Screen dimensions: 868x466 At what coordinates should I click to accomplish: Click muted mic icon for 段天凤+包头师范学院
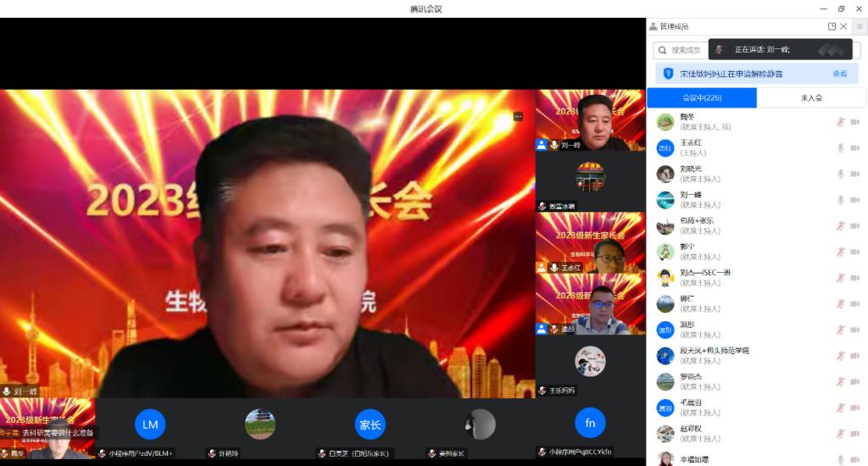tap(840, 356)
